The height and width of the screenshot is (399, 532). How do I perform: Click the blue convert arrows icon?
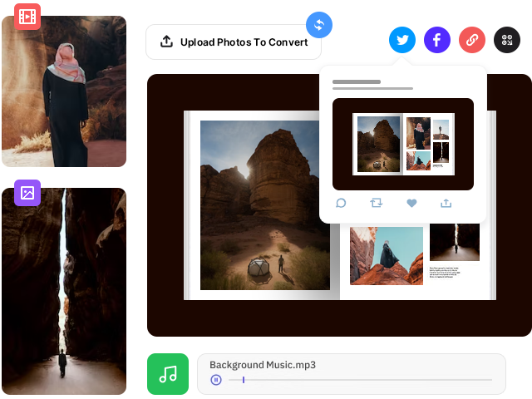(318, 24)
